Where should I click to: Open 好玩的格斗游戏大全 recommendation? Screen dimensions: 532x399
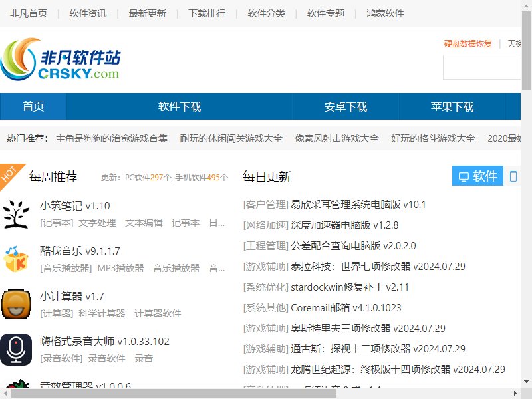[x=433, y=138]
